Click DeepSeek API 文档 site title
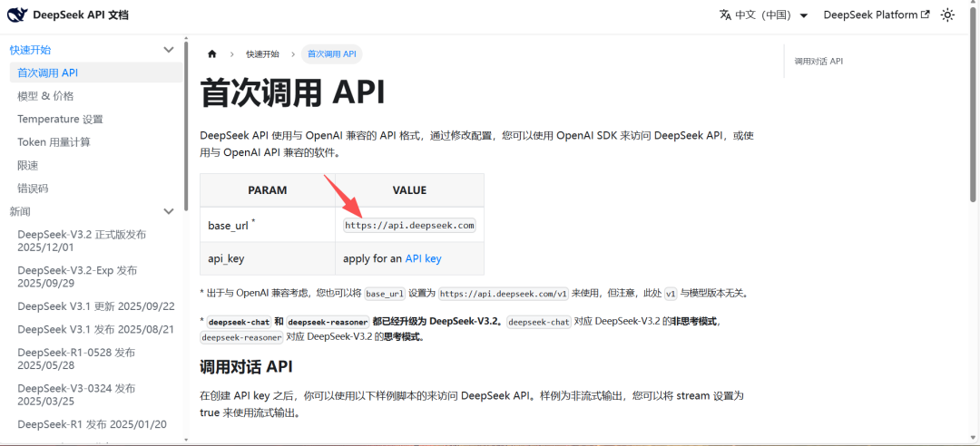This screenshot has height=446, width=980. coord(80,15)
